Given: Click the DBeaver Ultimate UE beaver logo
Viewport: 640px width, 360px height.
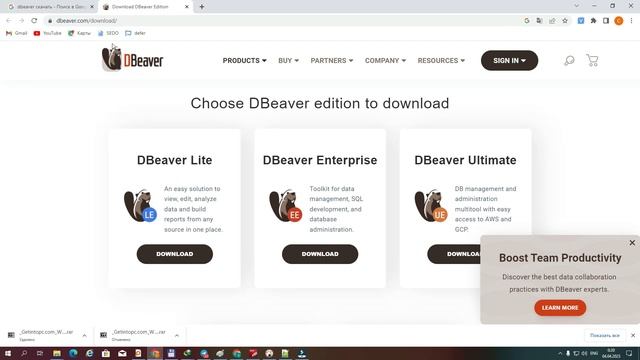Looking at the screenshot, I should click(431, 205).
